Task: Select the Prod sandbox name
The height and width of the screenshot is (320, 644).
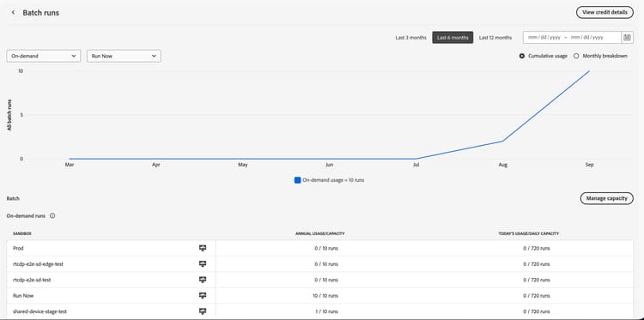Action: point(19,248)
